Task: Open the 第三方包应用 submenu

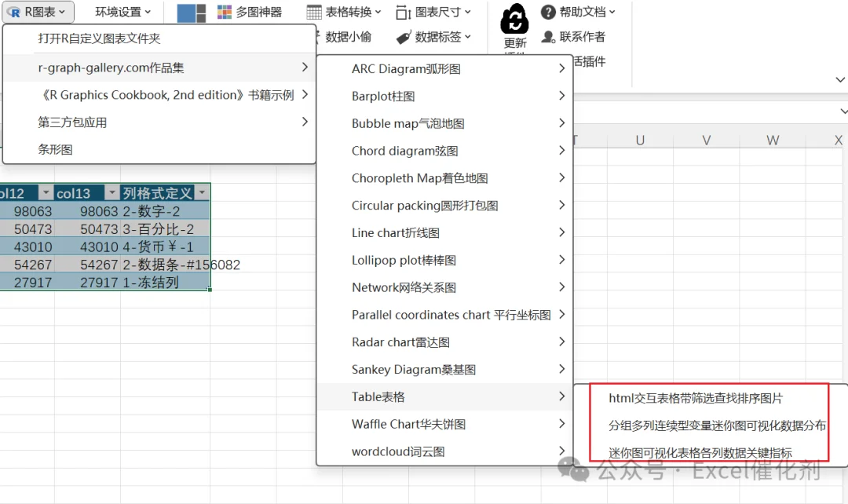Action: click(159, 122)
